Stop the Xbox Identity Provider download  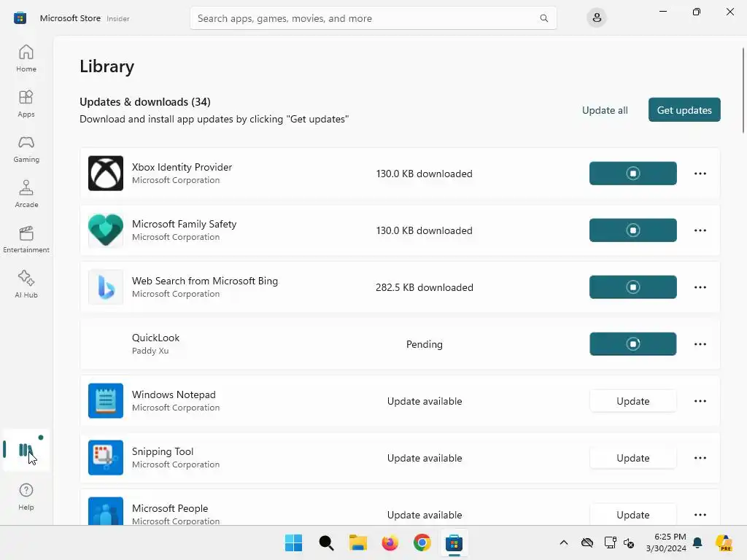click(x=632, y=174)
